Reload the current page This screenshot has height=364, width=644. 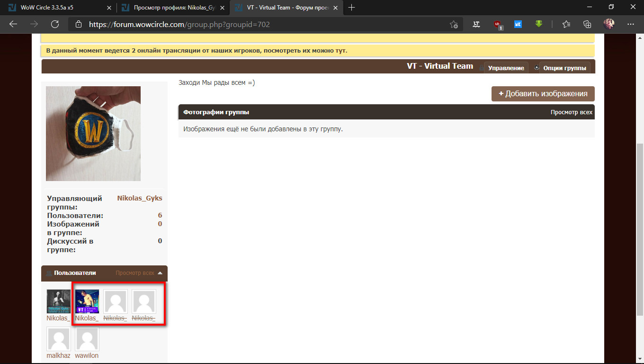55,24
